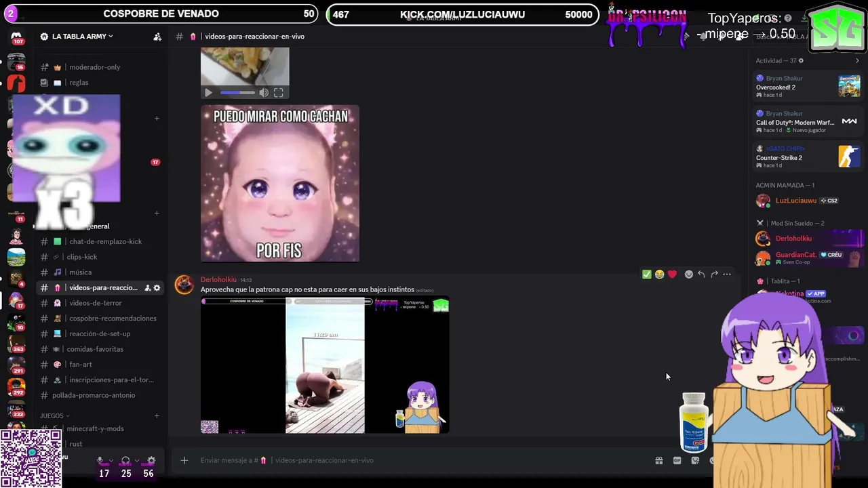Open server icon with 15 badge

(16, 62)
